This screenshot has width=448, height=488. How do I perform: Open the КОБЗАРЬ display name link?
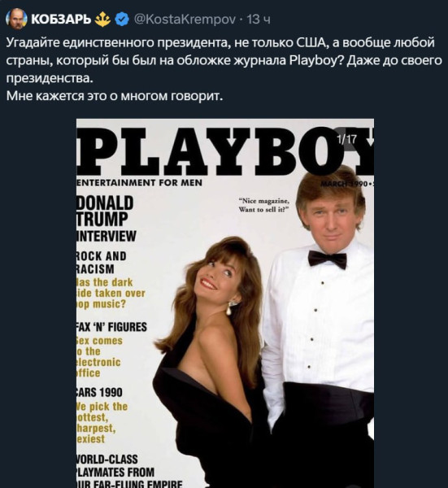(61, 20)
